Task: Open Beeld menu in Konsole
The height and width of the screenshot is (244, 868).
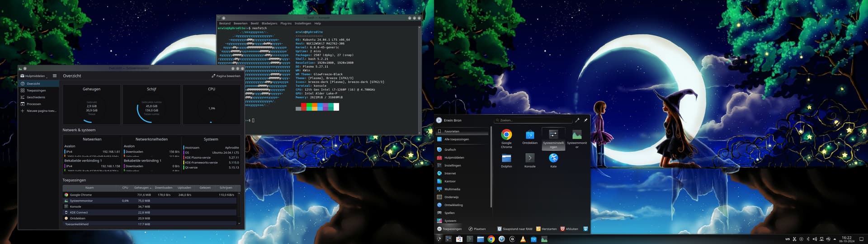Action: [x=255, y=23]
